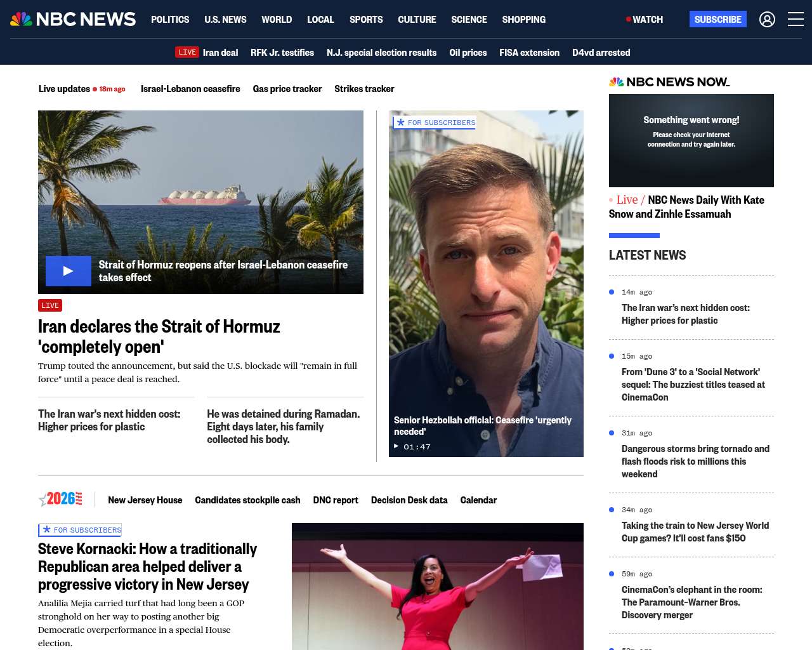812x650 pixels.
Task: Go to the Science section
Action: point(469,20)
